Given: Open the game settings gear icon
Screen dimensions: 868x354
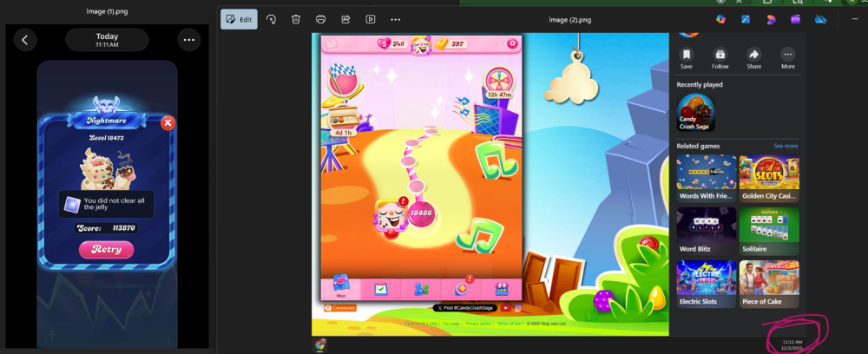Looking at the screenshot, I should click(513, 43).
